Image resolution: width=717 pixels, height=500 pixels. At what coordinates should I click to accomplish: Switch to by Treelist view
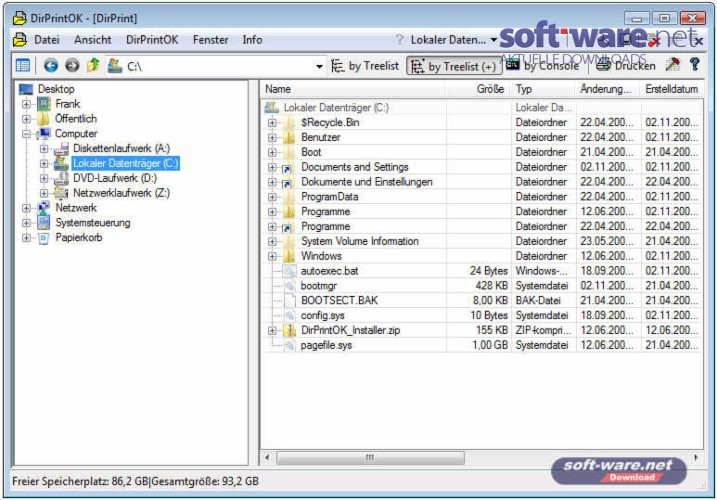(x=365, y=66)
